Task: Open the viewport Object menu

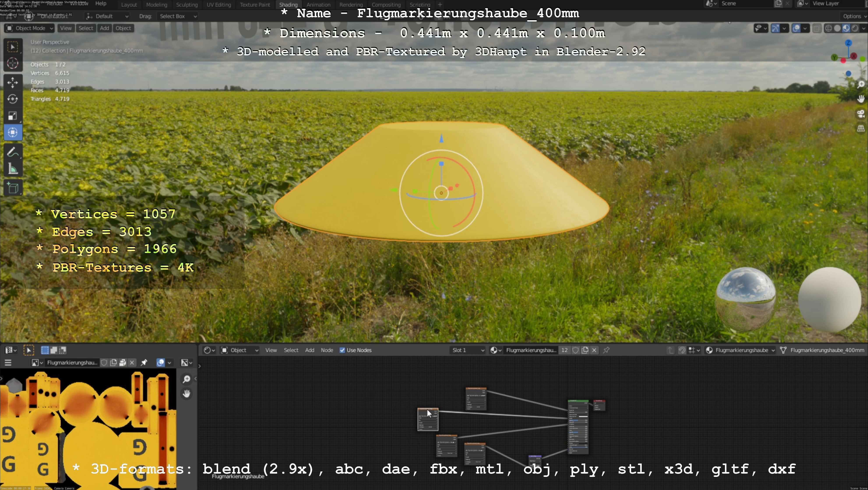Action: (x=123, y=28)
